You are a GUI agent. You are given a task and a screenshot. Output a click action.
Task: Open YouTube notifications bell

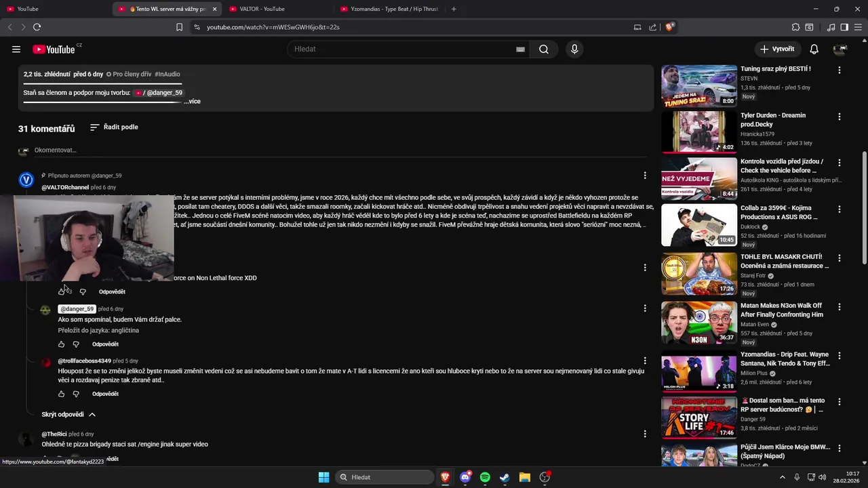click(814, 49)
